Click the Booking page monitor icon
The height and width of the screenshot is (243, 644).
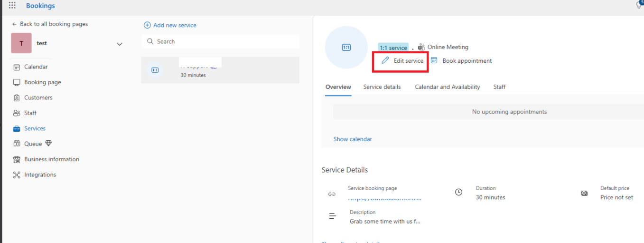(x=17, y=82)
